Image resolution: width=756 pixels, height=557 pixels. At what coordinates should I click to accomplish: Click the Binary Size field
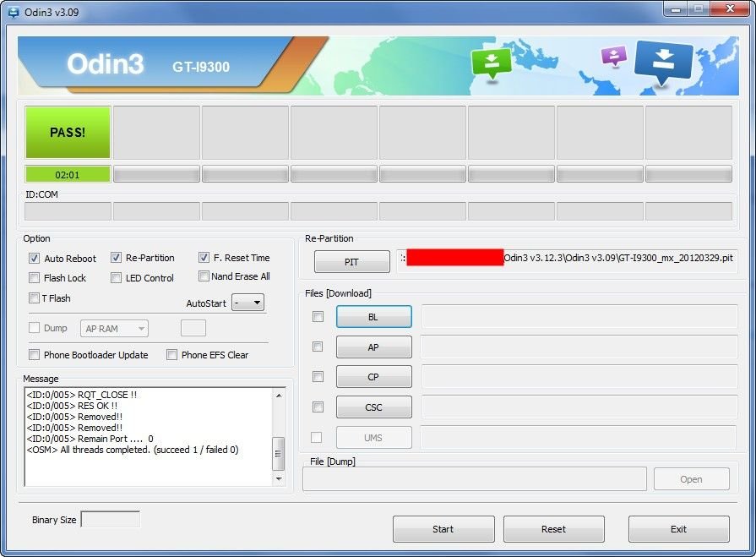(x=111, y=519)
